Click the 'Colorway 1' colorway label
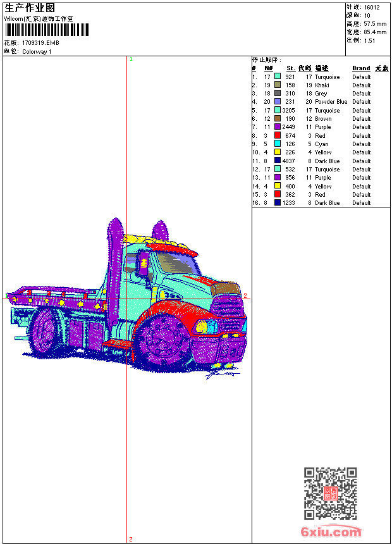 click(37, 52)
